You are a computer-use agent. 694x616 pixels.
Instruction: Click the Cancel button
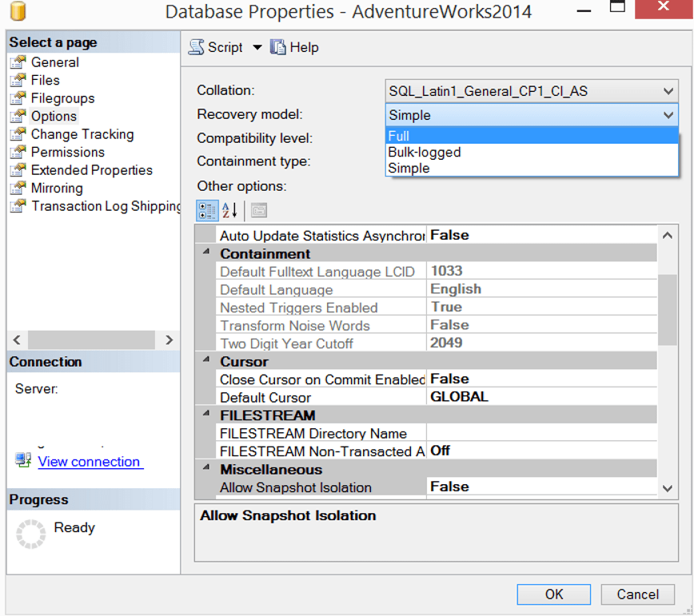638,594
